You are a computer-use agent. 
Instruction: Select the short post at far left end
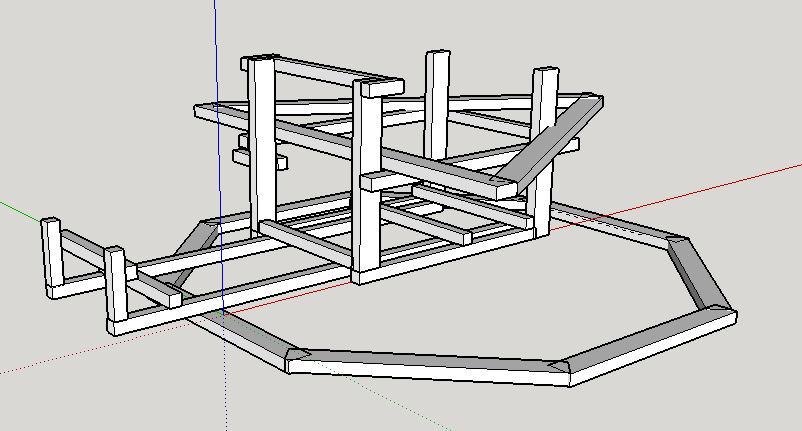pos(51,253)
